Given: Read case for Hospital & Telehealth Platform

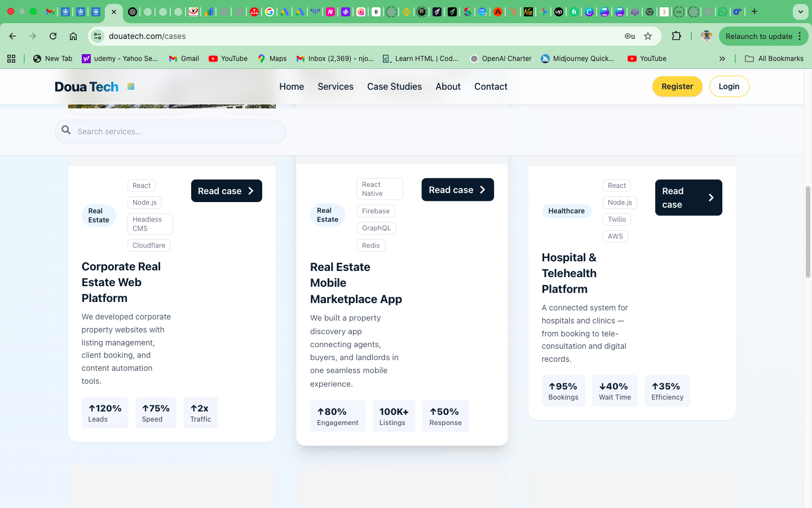Looking at the screenshot, I should [x=688, y=198].
